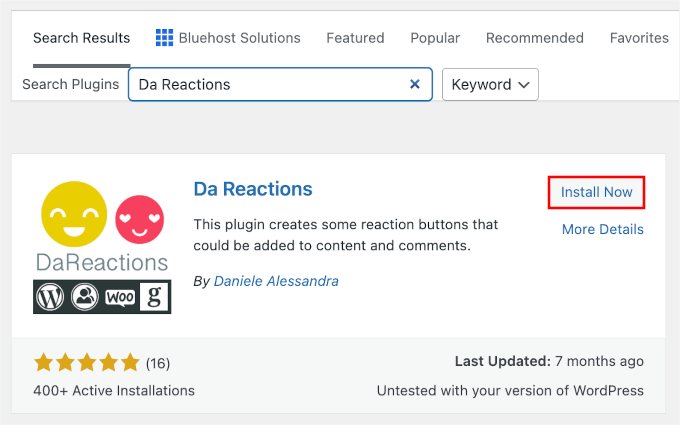680x425 pixels.
Task: Select the Popular plugins tab
Action: (x=435, y=38)
